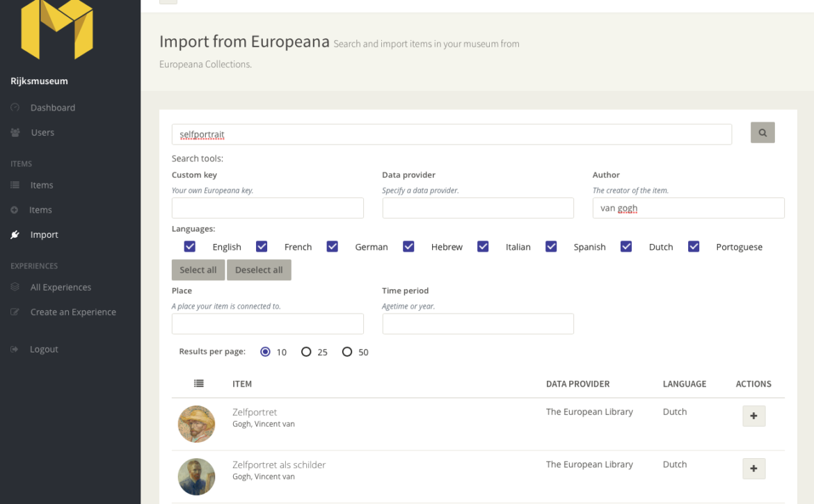The height and width of the screenshot is (504, 814).
Task: Click the DATA PROVIDER column header
Action: pyautogui.click(x=577, y=384)
